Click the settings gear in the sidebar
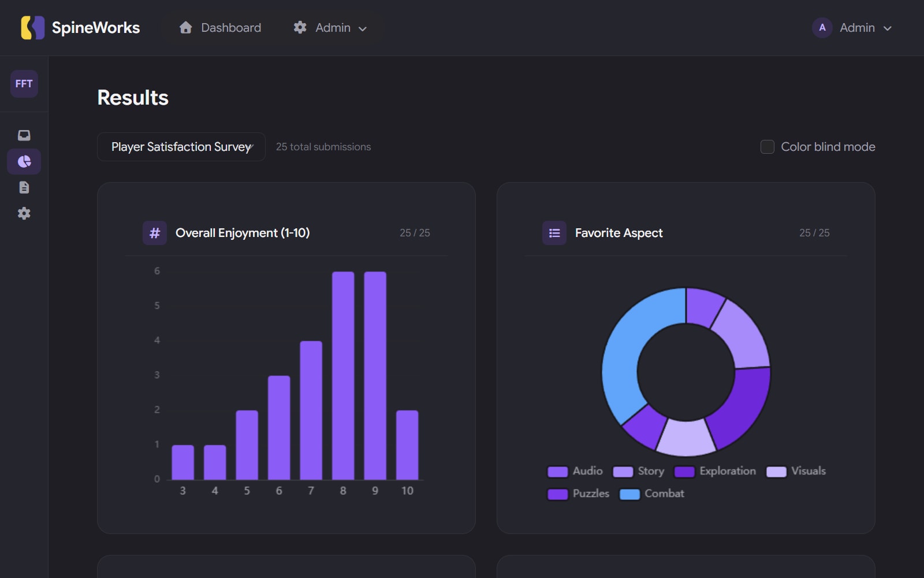Image resolution: width=924 pixels, height=578 pixels. pyautogui.click(x=24, y=213)
